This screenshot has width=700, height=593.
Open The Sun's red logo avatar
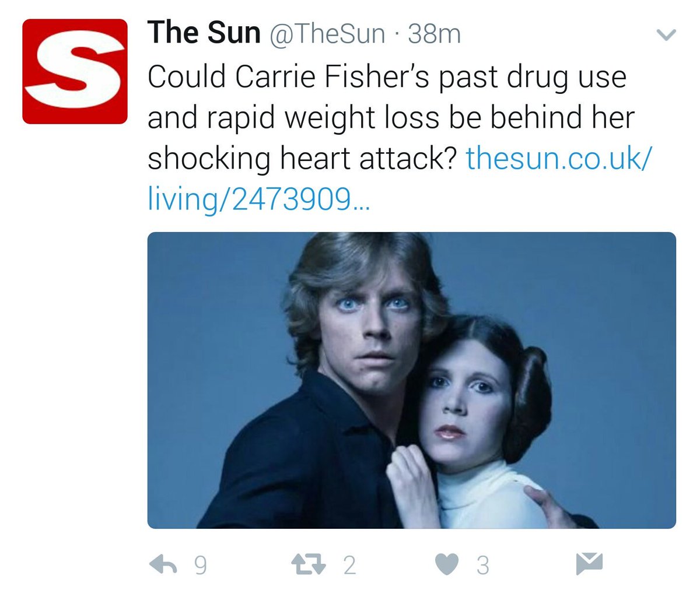pyautogui.click(x=75, y=71)
